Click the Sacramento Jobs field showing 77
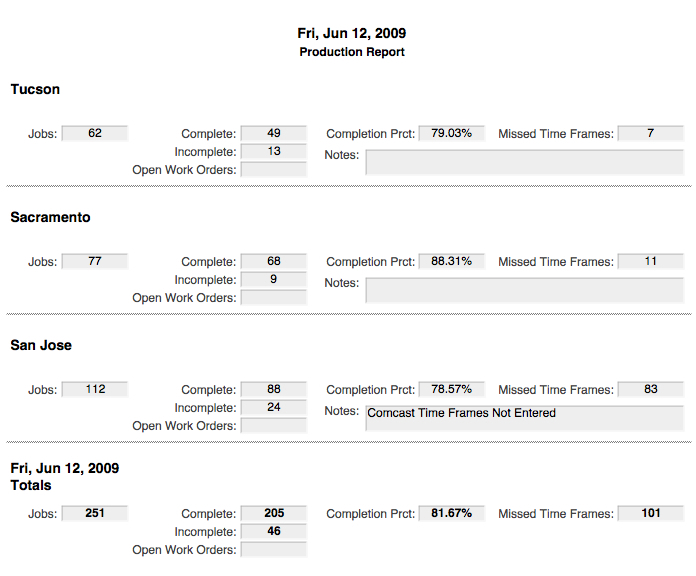The image size is (696, 576). (95, 261)
